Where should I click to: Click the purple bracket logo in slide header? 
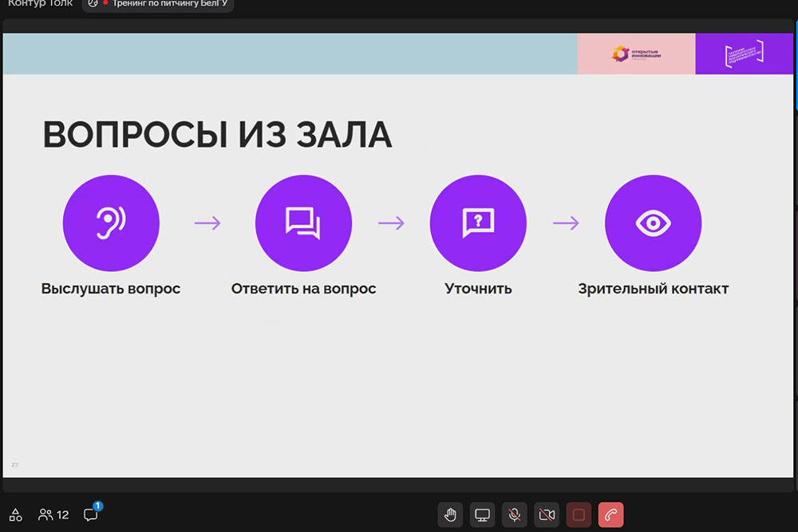744,54
